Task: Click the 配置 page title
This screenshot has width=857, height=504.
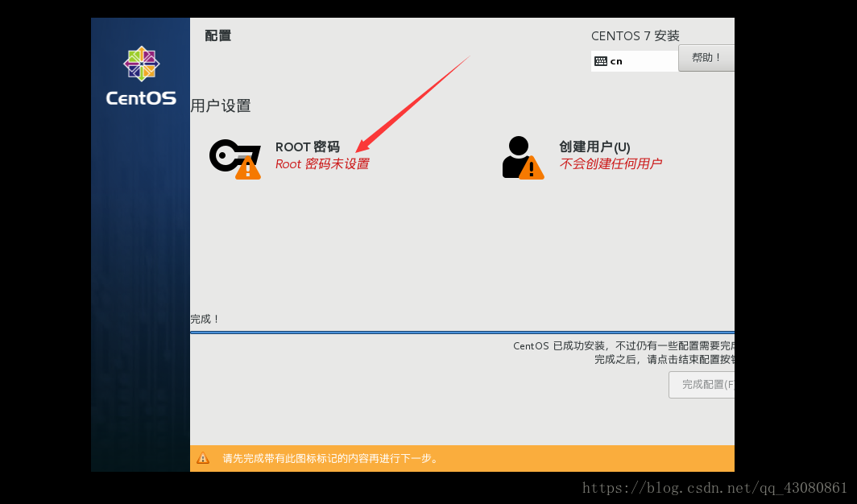Action: pos(217,36)
